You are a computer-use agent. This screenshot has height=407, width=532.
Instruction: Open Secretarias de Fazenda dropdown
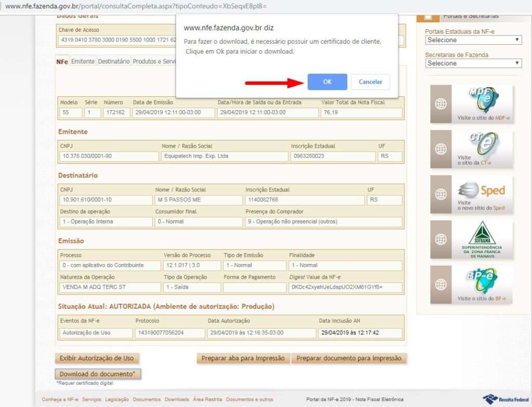click(473, 63)
